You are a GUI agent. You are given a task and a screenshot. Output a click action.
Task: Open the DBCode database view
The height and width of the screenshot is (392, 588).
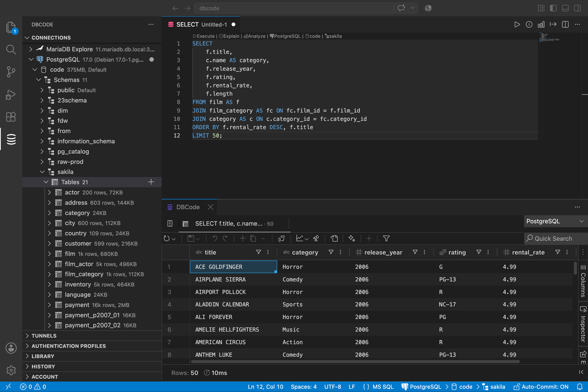tap(11, 139)
